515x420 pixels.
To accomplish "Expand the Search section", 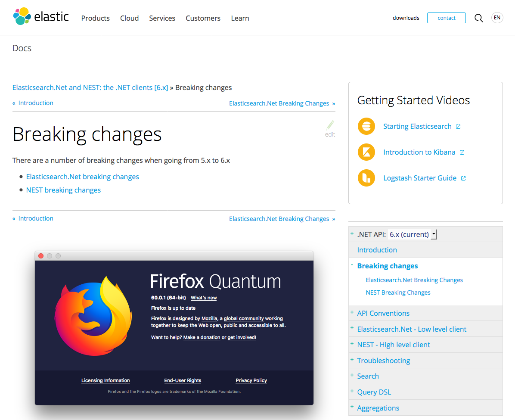I will (x=352, y=375).
